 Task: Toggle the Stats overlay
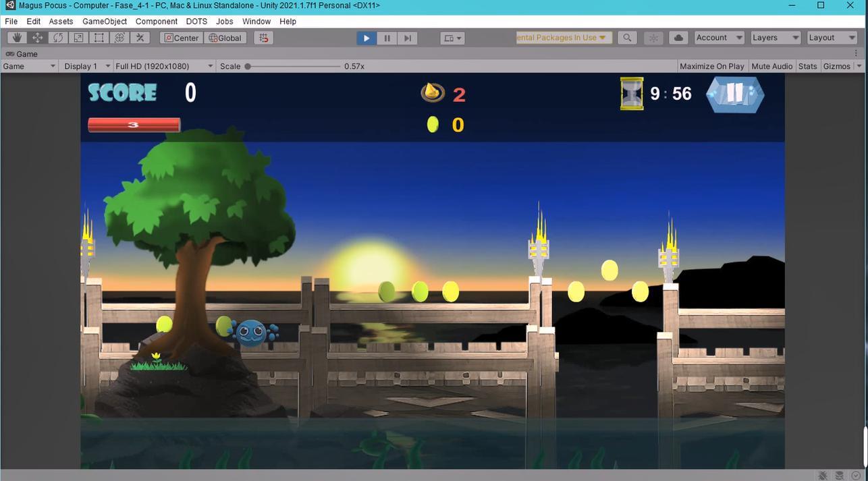click(807, 66)
